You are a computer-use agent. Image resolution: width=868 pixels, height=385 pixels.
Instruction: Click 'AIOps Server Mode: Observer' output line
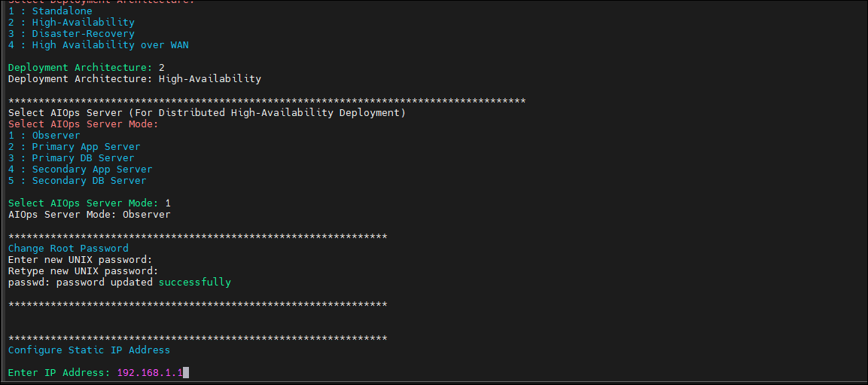[89, 215]
